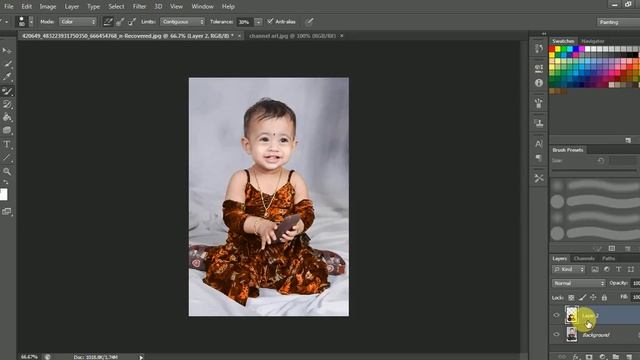The image size is (640, 360).
Task: Open the 3D menu
Action: pos(158,7)
